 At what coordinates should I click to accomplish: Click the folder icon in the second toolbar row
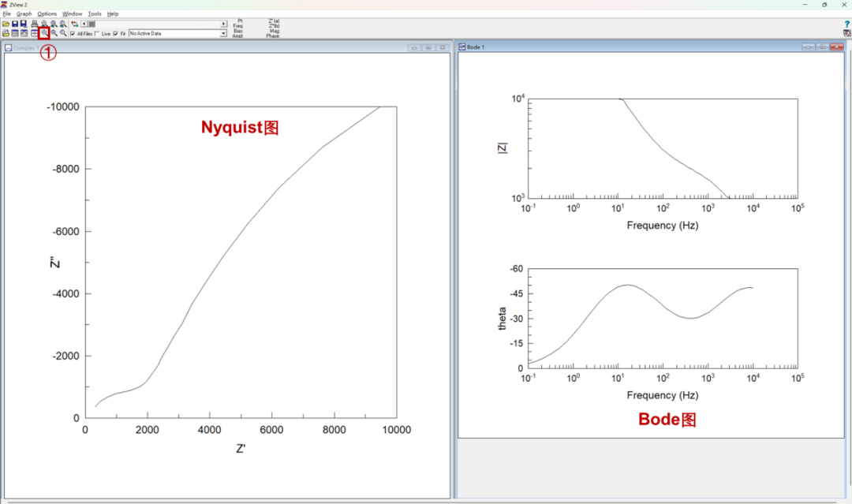[6, 33]
